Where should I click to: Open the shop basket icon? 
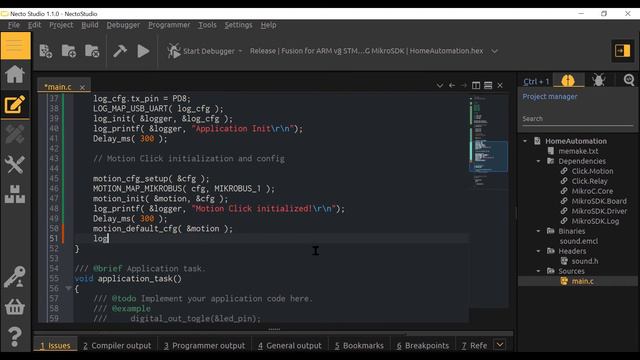click(15, 306)
